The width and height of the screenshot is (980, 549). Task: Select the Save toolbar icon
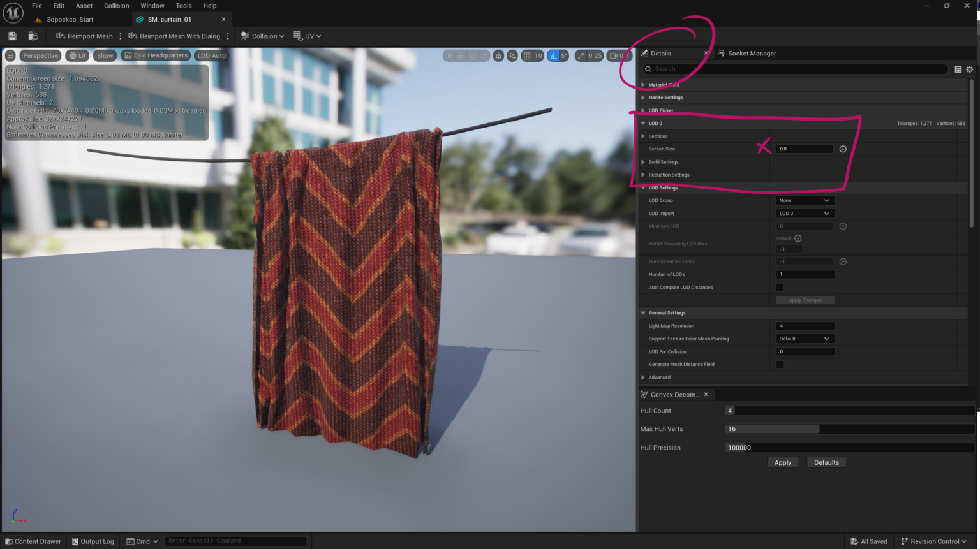click(11, 36)
